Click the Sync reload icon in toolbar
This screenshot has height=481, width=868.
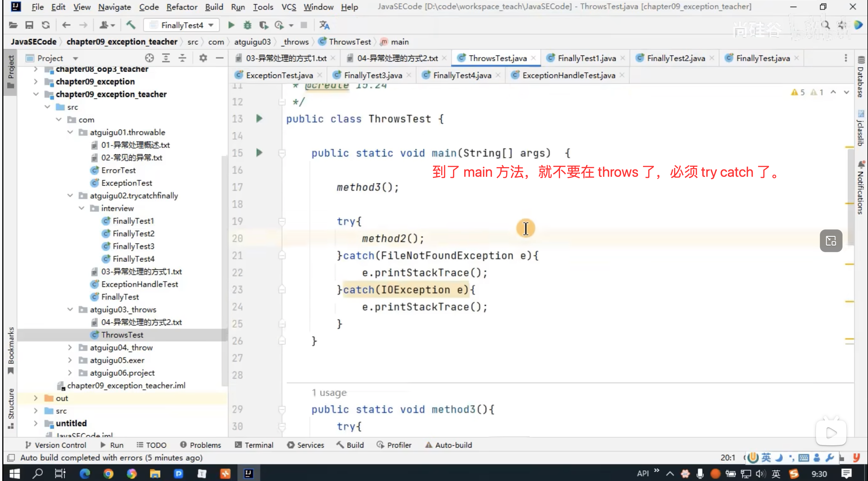tap(46, 25)
